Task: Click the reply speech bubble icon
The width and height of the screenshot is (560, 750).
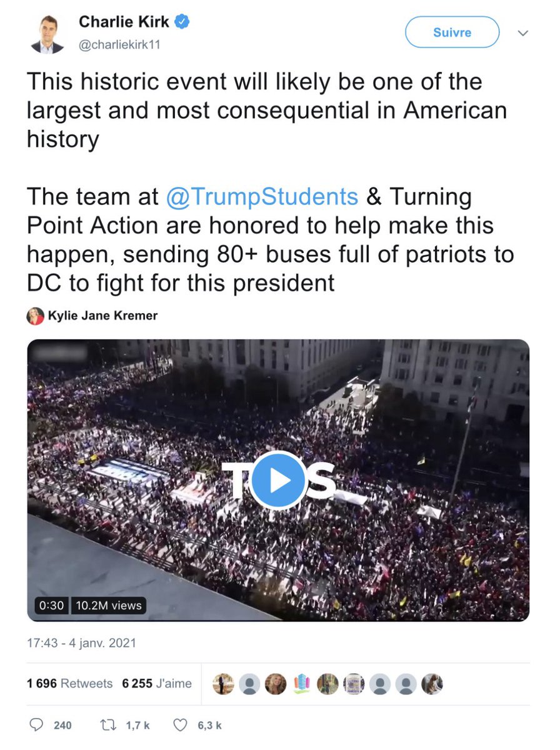Action: pos(37,725)
